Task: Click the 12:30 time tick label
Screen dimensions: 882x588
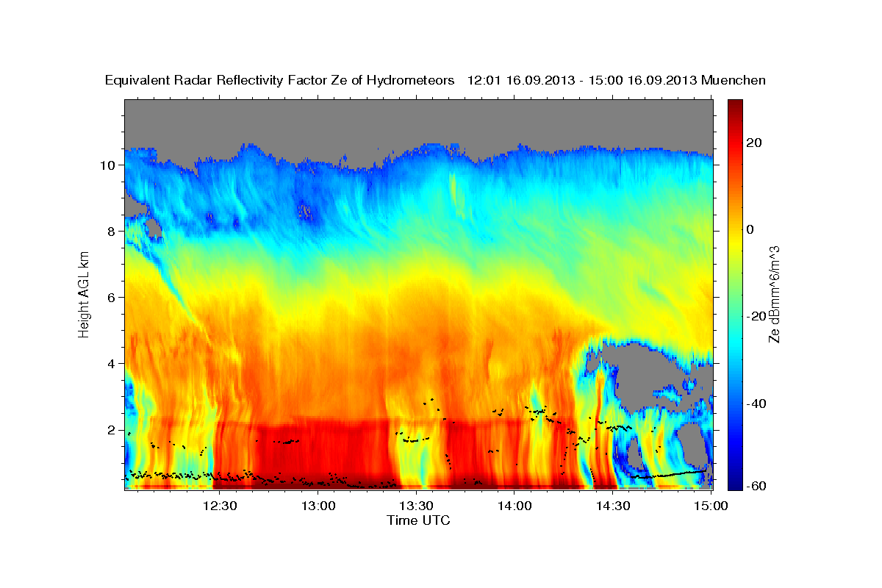Action: tap(220, 506)
